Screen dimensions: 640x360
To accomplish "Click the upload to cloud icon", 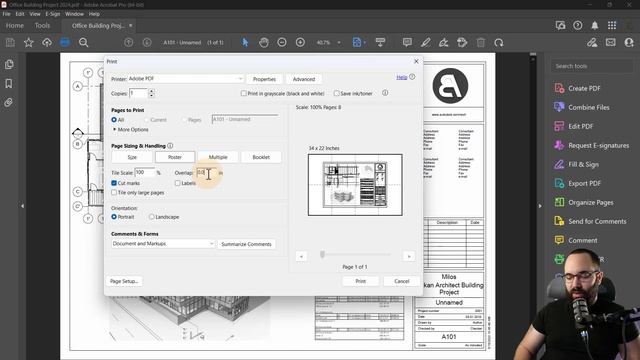I will coord(47,42).
